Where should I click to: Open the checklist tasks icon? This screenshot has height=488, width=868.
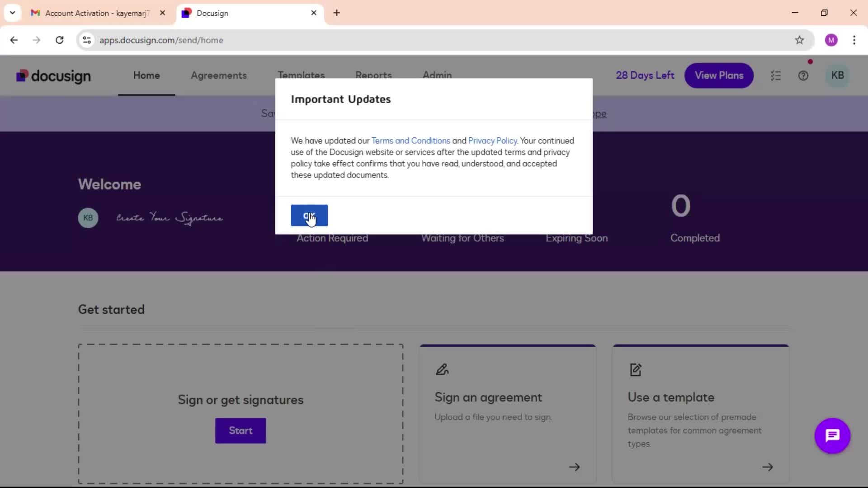point(776,76)
